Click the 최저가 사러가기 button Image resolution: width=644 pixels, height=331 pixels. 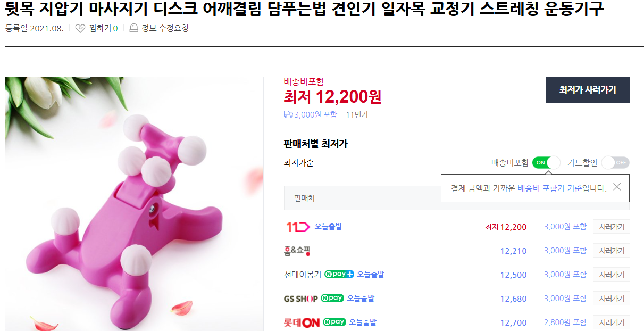pyautogui.click(x=588, y=89)
